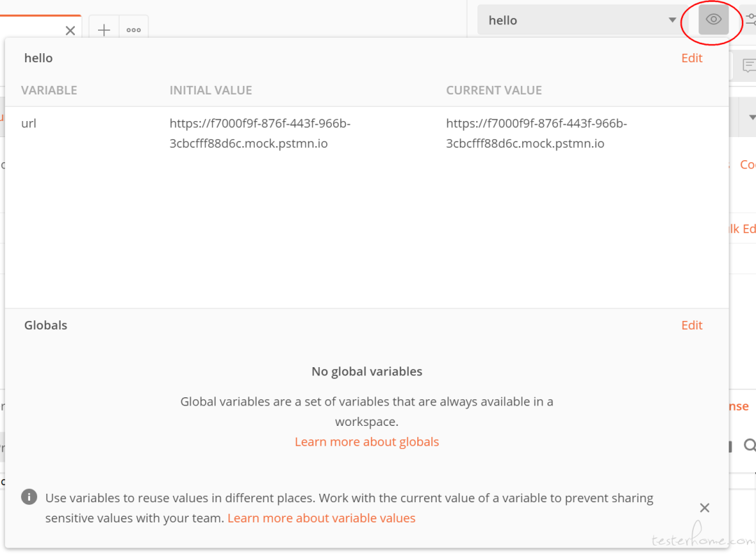The image size is (756, 556).
Task: Edit the Globals variables
Action: [x=692, y=325]
